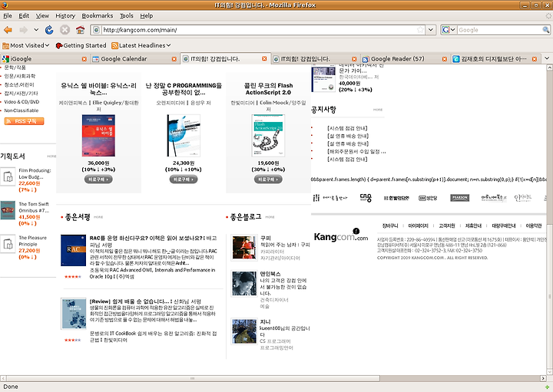Open The Pleasure Principle book link
The image size is (553, 392).
(32, 241)
